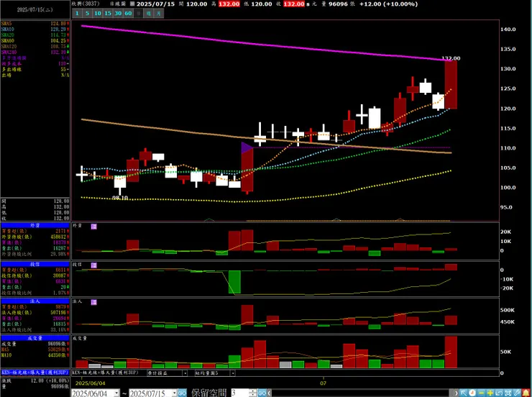The width and height of the screenshot is (532, 397).
Task: Click the SMA240 indicator row
Action: [35, 53]
